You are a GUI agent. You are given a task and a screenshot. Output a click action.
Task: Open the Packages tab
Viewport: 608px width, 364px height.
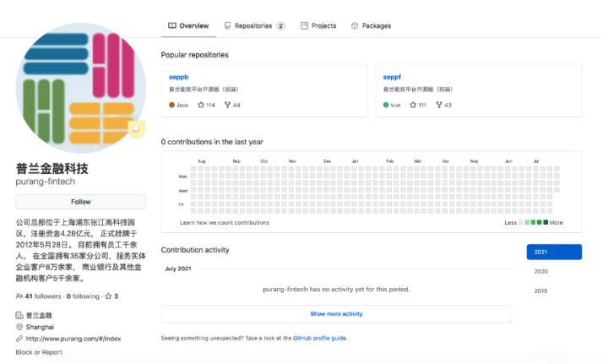pyautogui.click(x=371, y=26)
